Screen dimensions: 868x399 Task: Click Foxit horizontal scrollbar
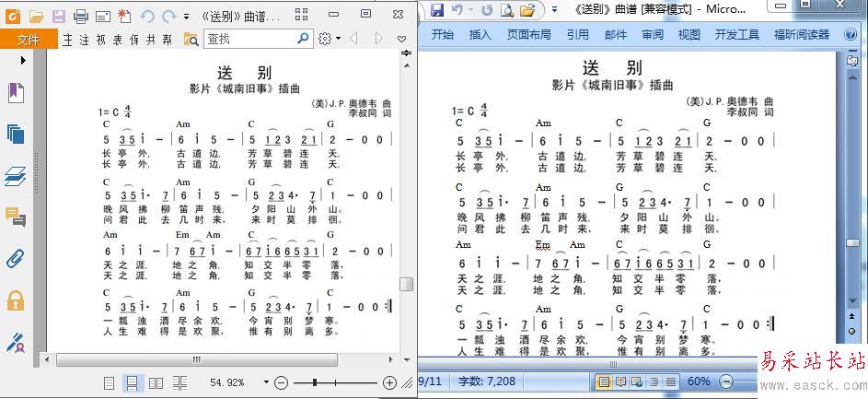coord(196,359)
